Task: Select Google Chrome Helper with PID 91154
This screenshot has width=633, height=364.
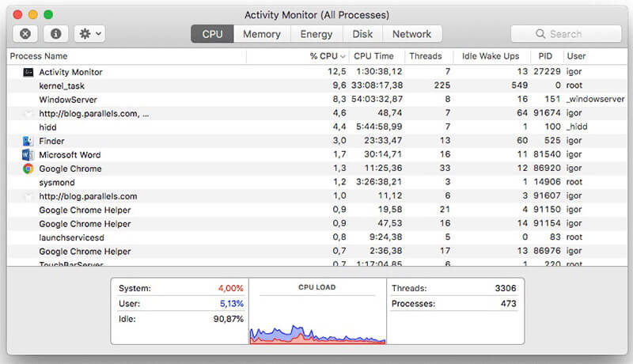Action: (317, 224)
